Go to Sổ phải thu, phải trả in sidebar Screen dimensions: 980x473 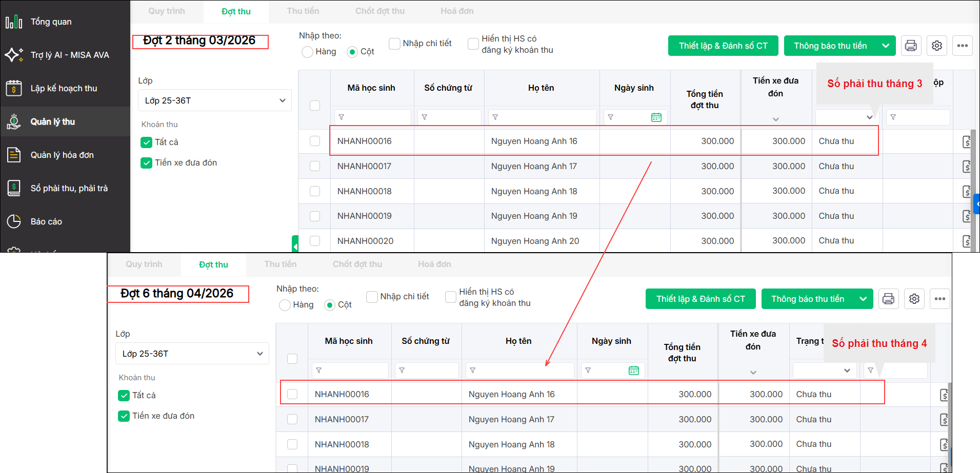(69, 188)
